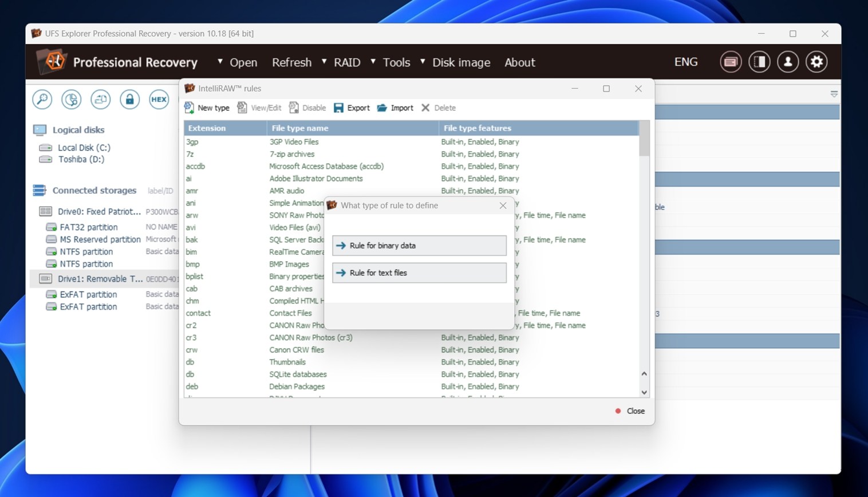Viewport: 868px width, 497px height.
Task: Choose Rule for text files
Action: (x=419, y=273)
